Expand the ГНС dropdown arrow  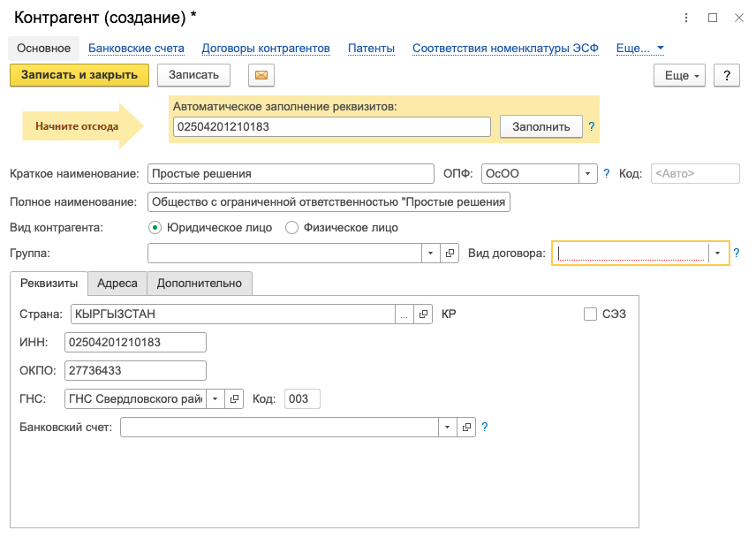[x=215, y=399]
